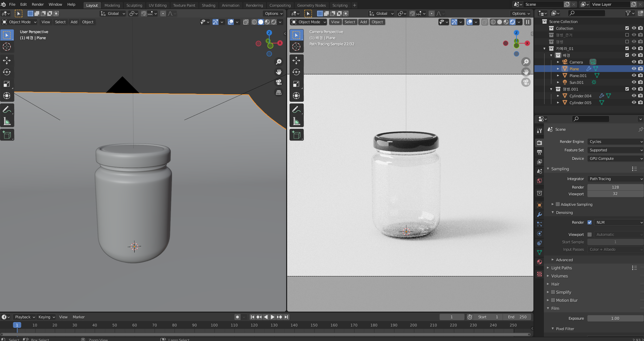The height and width of the screenshot is (341, 644).
Task: Open the Tool properties tab
Action: [x=539, y=131]
